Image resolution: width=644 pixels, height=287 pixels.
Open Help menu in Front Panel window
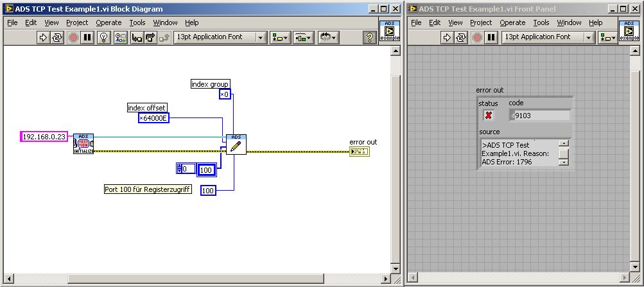pyautogui.click(x=595, y=22)
